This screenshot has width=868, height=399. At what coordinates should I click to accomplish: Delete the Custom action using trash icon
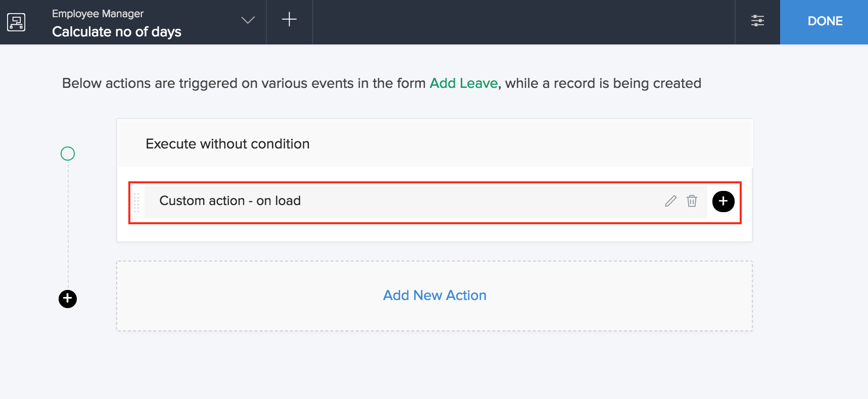[692, 201]
